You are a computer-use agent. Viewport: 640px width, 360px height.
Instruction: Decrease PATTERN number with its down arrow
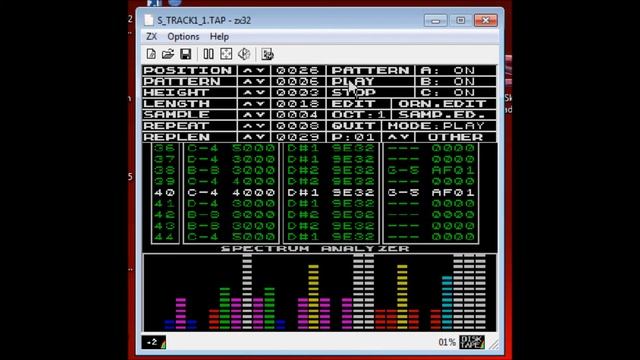click(260, 81)
